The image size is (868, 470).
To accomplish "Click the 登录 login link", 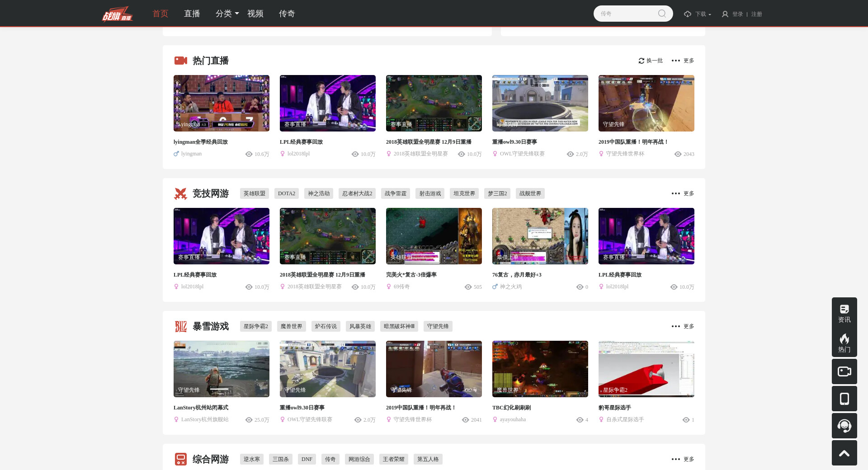I will [737, 14].
